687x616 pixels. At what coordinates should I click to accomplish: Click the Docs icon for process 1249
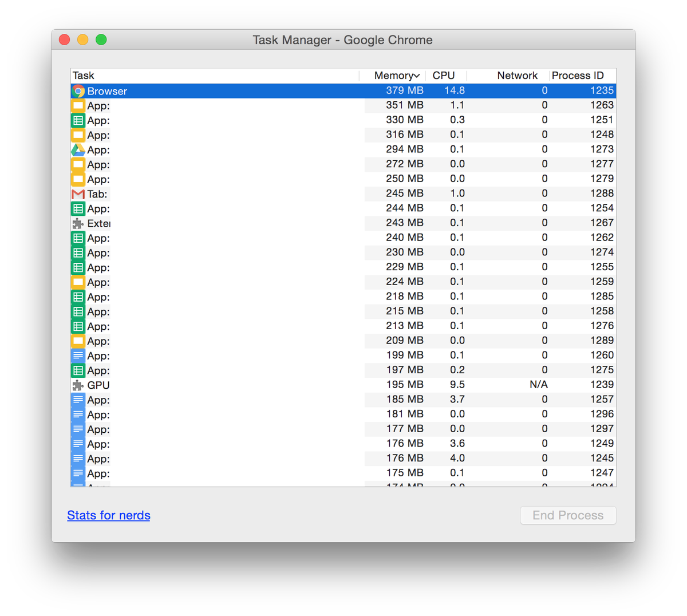pos(78,444)
